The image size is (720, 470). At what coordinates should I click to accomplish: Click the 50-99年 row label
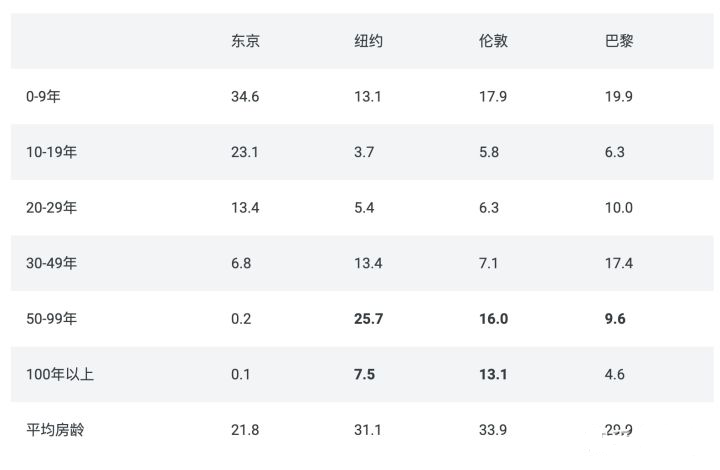point(51,319)
